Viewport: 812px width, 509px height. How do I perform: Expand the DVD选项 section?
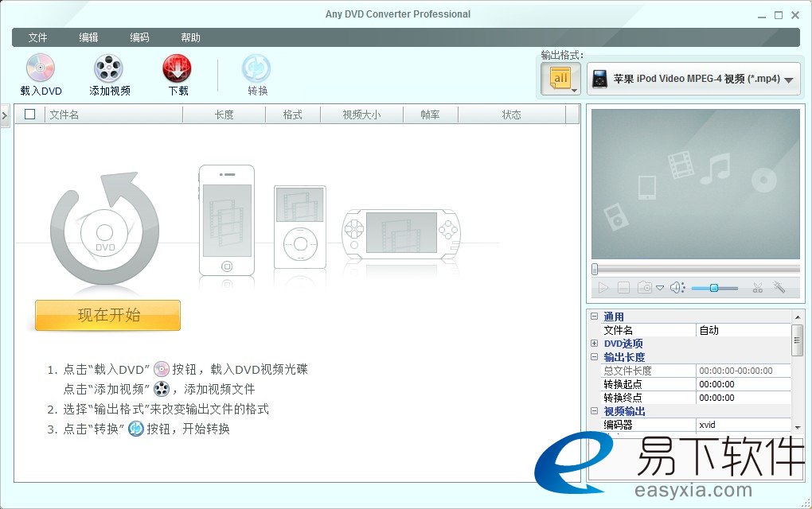point(594,344)
